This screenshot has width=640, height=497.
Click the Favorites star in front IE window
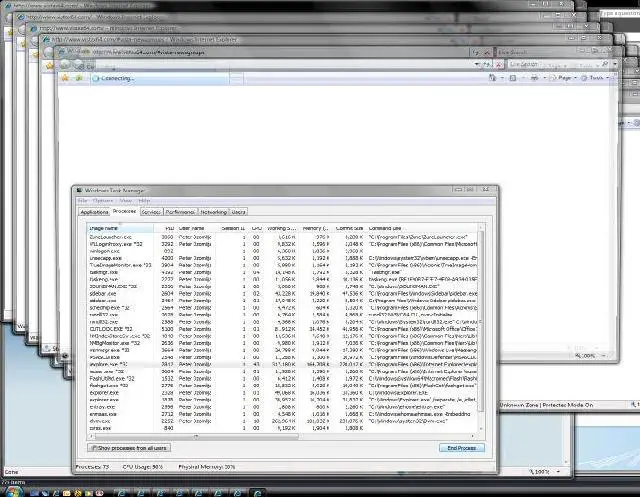click(x=65, y=78)
